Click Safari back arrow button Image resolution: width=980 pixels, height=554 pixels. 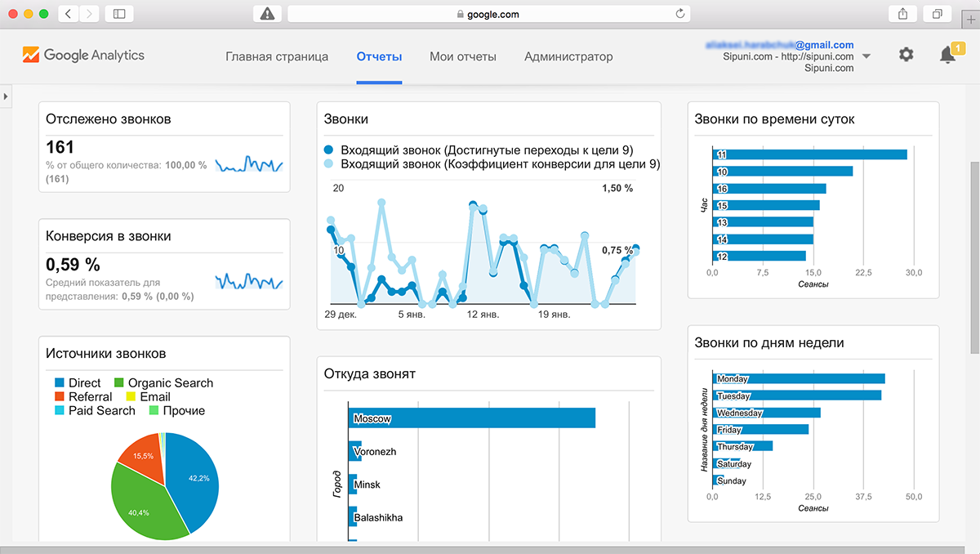click(67, 14)
